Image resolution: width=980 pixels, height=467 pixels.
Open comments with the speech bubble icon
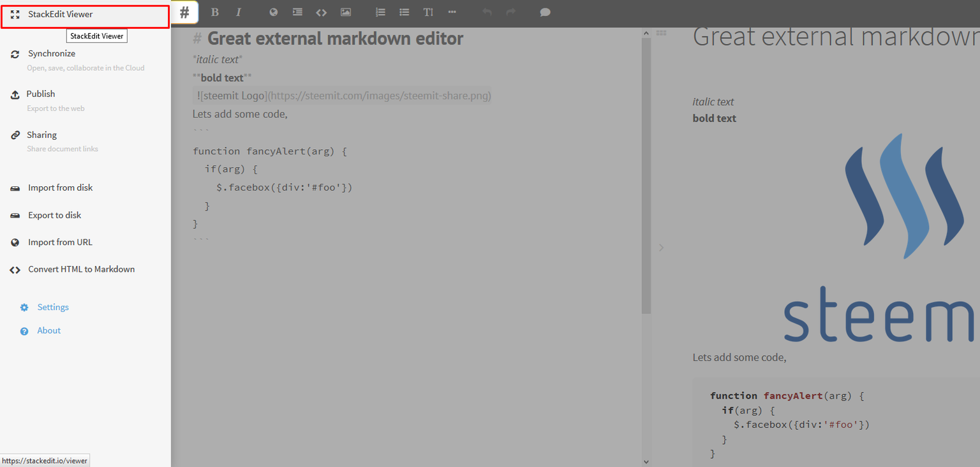546,12
